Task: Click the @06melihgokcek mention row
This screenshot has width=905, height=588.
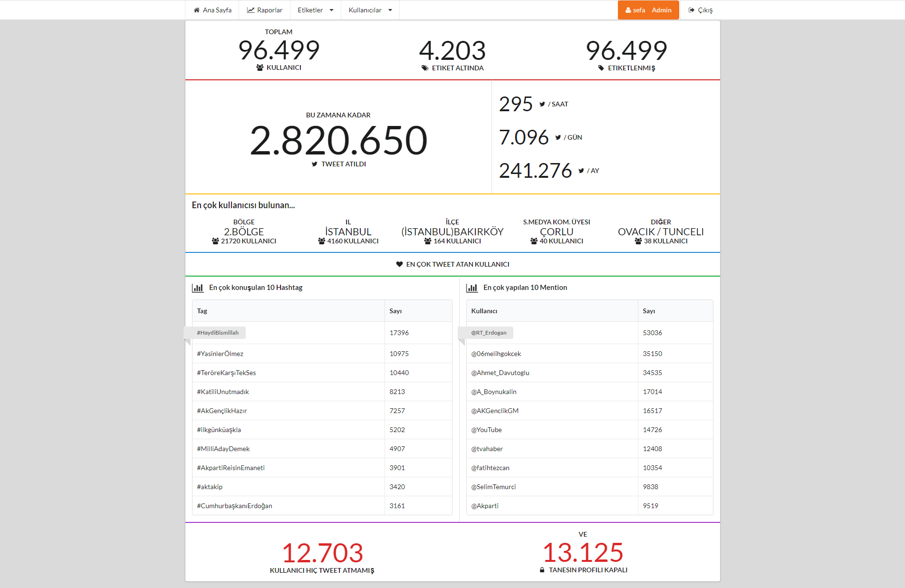Action: (589, 354)
